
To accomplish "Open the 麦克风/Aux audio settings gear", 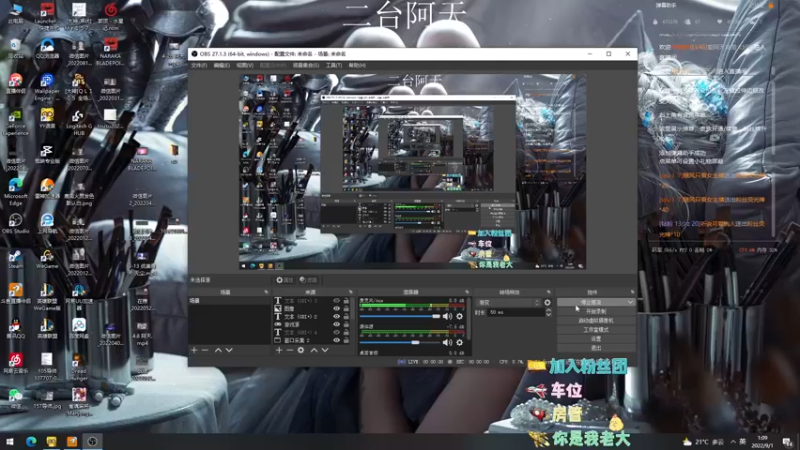I will coord(459,316).
